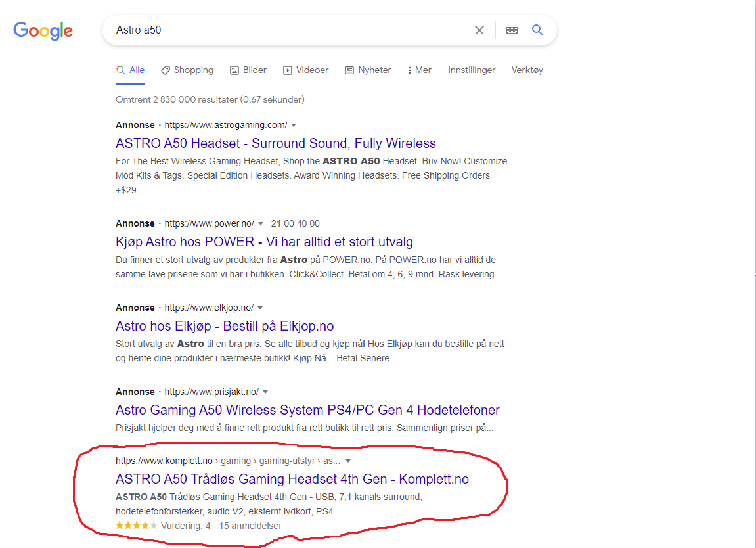Open the on-screen keyboard icon
The image size is (756, 548).
(x=512, y=30)
